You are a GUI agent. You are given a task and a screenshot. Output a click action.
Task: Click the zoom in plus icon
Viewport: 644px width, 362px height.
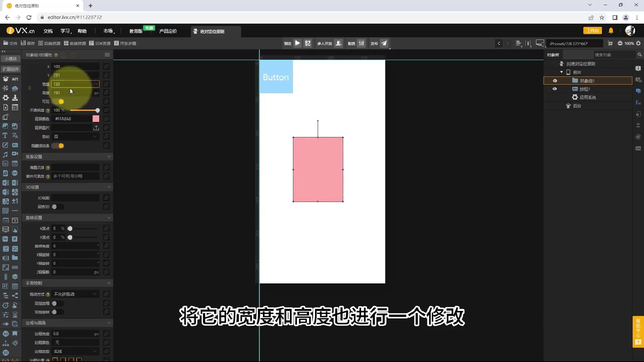point(638,43)
